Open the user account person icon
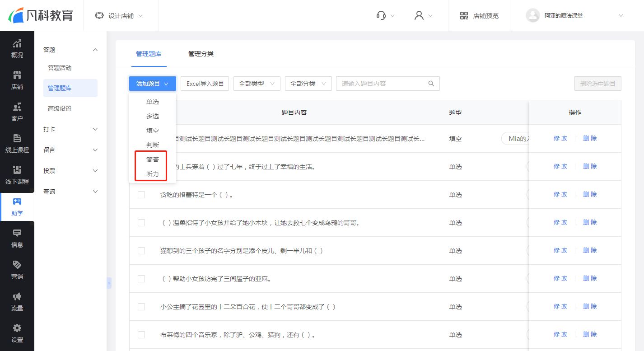Image resolution: width=644 pixels, height=351 pixels. (419, 15)
